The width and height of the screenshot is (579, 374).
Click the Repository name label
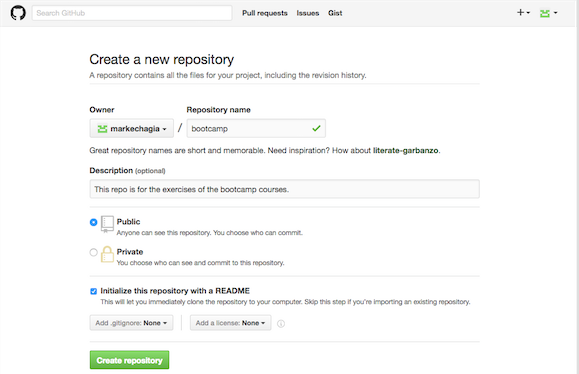click(218, 110)
